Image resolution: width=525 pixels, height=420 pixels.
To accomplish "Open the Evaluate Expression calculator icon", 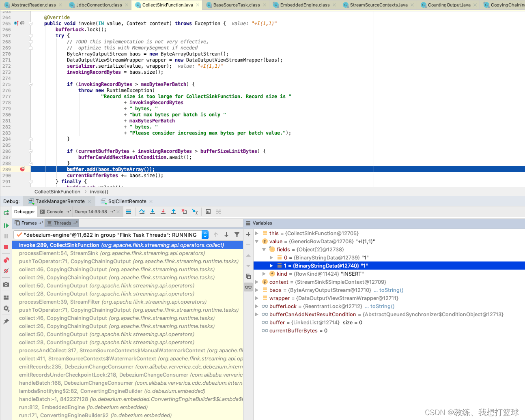I will [208, 212].
